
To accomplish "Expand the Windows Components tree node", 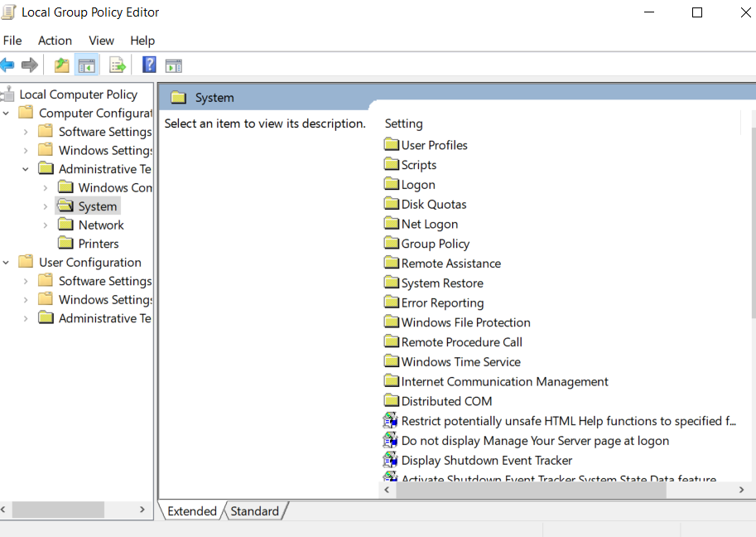I will click(46, 187).
